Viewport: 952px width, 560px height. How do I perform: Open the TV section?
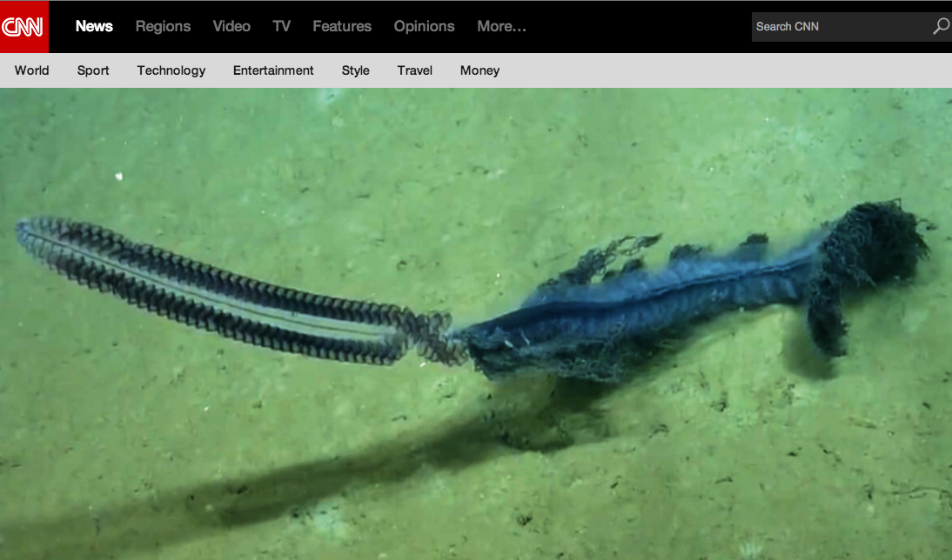pos(281,26)
